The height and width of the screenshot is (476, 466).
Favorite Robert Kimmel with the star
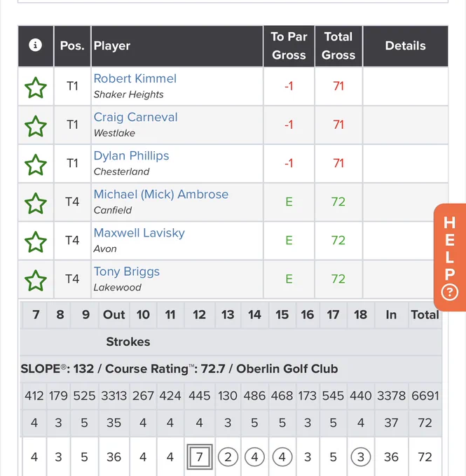click(36, 87)
